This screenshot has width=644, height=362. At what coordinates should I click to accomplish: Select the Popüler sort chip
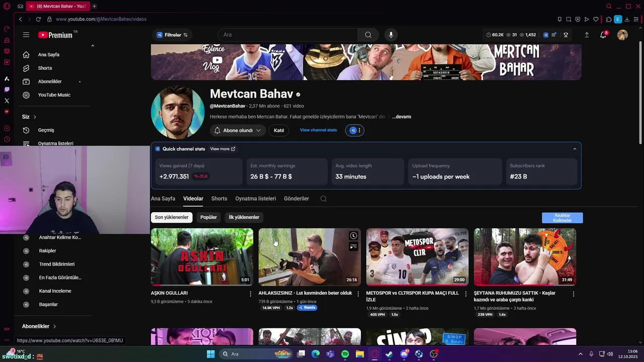click(x=208, y=217)
